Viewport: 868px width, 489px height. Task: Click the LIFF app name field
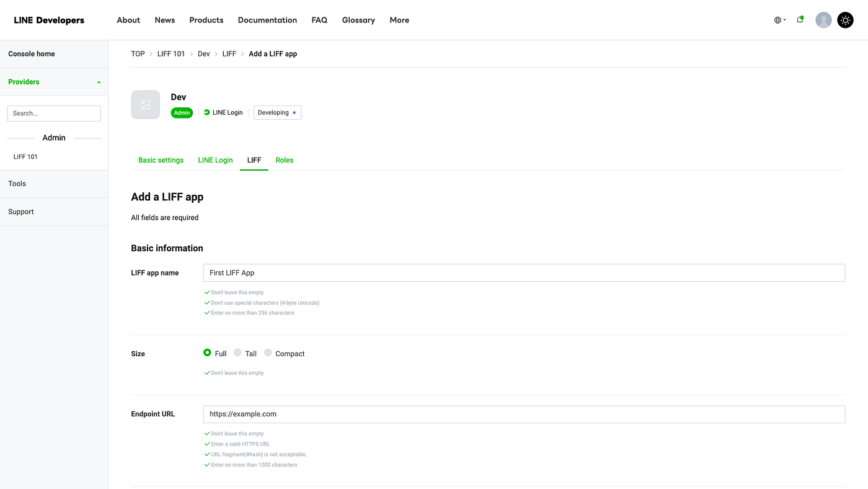click(x=524, y=273)
